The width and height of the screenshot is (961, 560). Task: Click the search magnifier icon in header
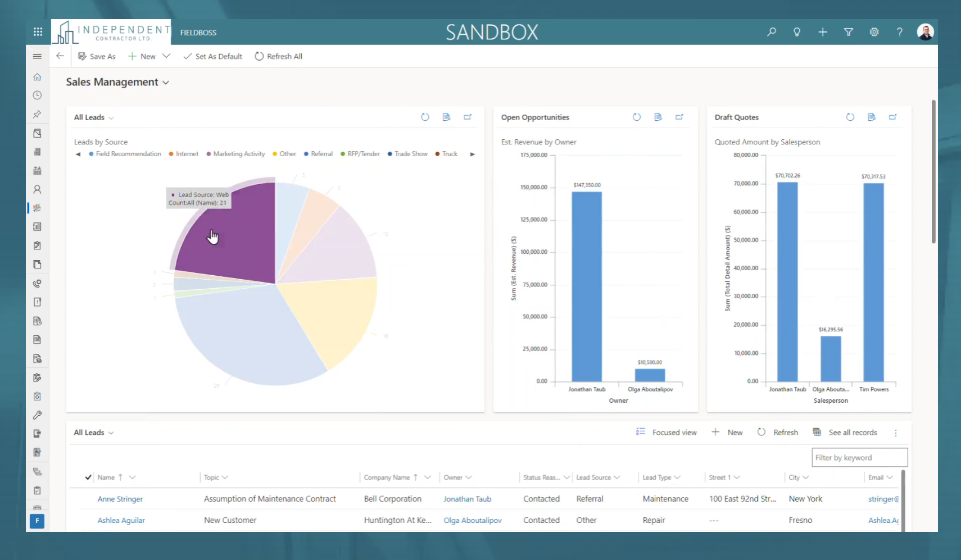(x=772, y=32)
